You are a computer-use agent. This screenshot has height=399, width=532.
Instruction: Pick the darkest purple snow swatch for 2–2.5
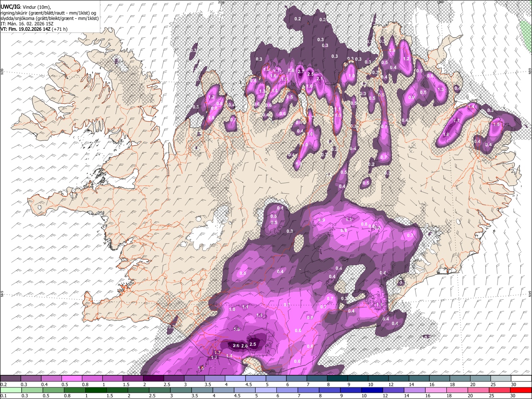point(153,378)
